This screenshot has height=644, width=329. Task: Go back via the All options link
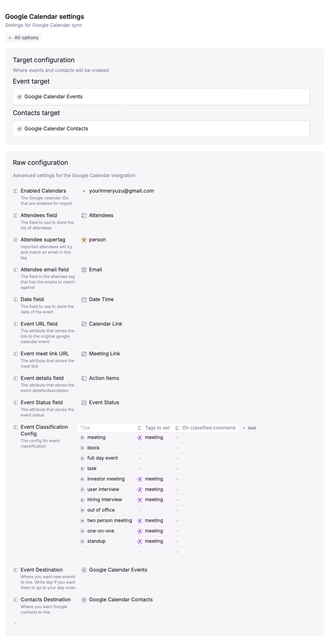pos(23,38)
